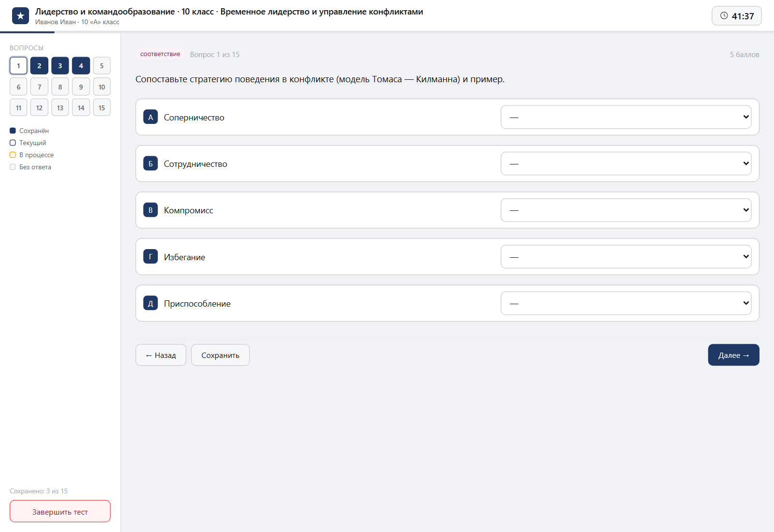
Task: Click the Сохранено: 3 из 15 status
Action: (39, 491)
